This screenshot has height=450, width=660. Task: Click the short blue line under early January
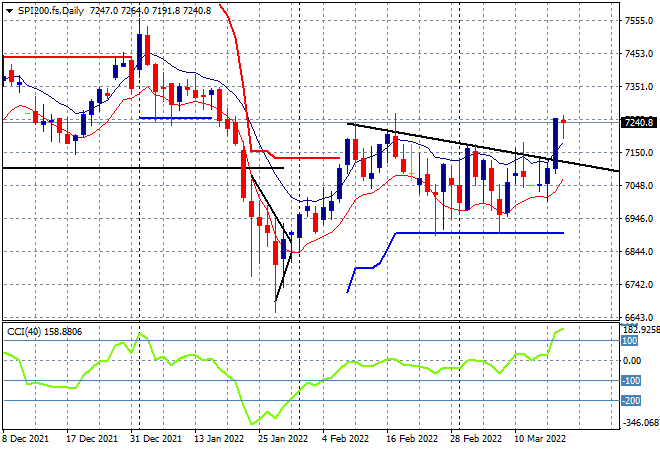(x=175, y=118)
